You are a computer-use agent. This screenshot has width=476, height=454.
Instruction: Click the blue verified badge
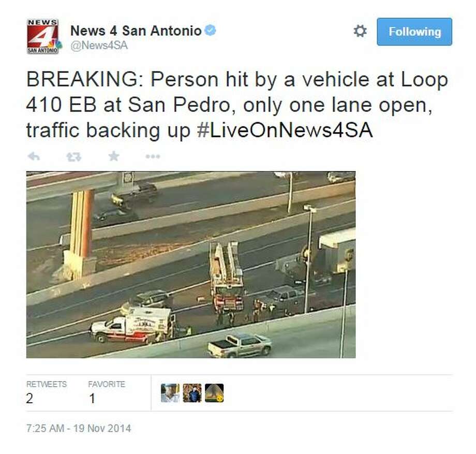click(210, 31)
